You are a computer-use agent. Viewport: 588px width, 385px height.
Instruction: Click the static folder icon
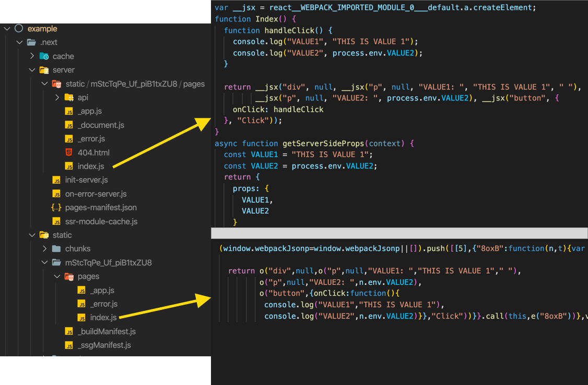coord(44,235)
